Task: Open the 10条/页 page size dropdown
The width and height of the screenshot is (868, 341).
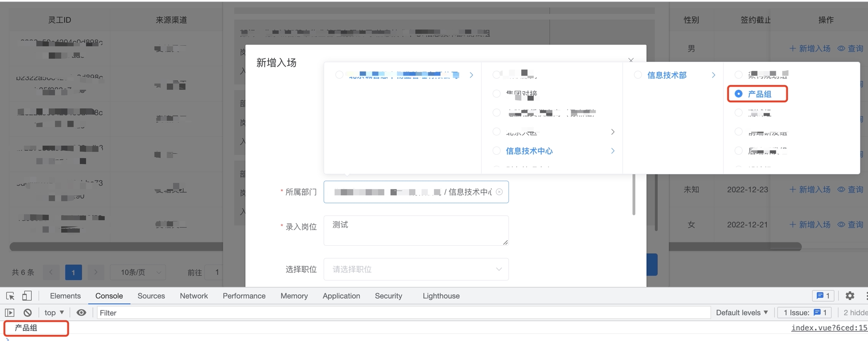Action: [138, 272]
